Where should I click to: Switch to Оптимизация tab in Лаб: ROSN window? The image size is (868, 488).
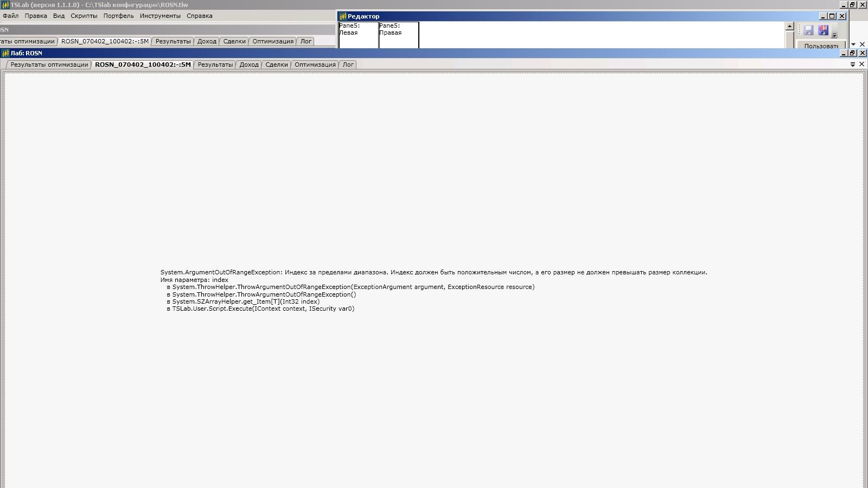click(x=315, y=65)
